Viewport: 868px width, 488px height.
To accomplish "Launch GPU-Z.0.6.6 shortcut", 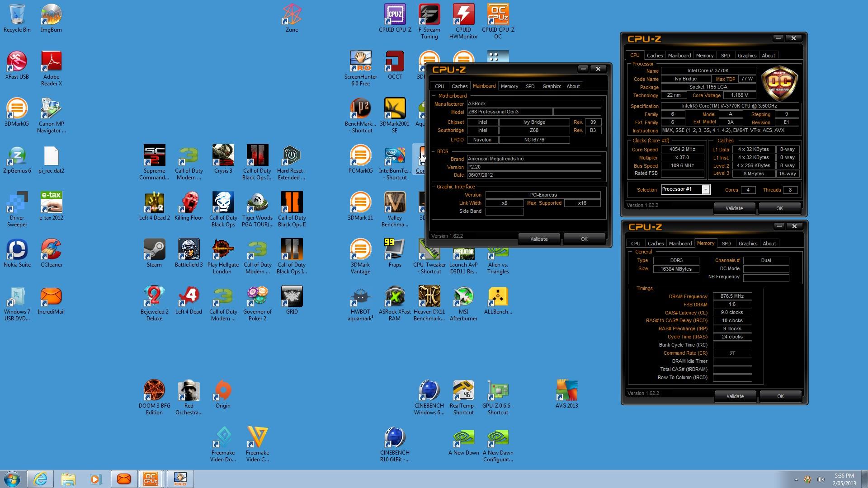I will [x=498, y=397].
